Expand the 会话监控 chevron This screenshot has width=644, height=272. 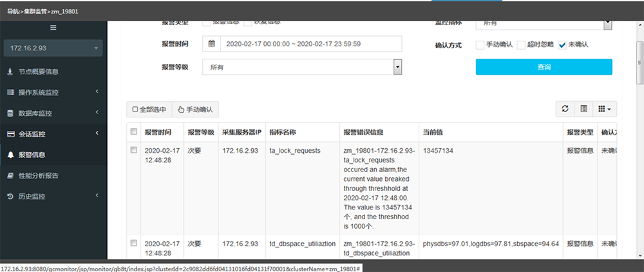97,133
